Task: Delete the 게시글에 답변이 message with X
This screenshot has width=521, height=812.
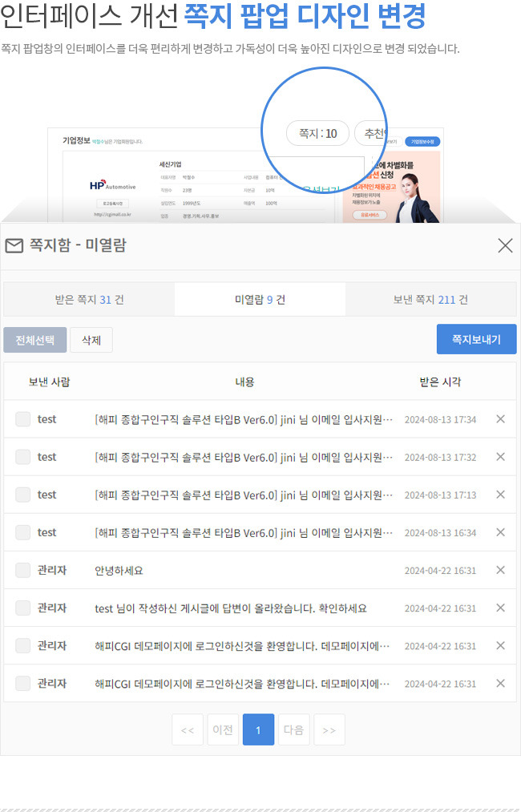Action: coord(500,608)
